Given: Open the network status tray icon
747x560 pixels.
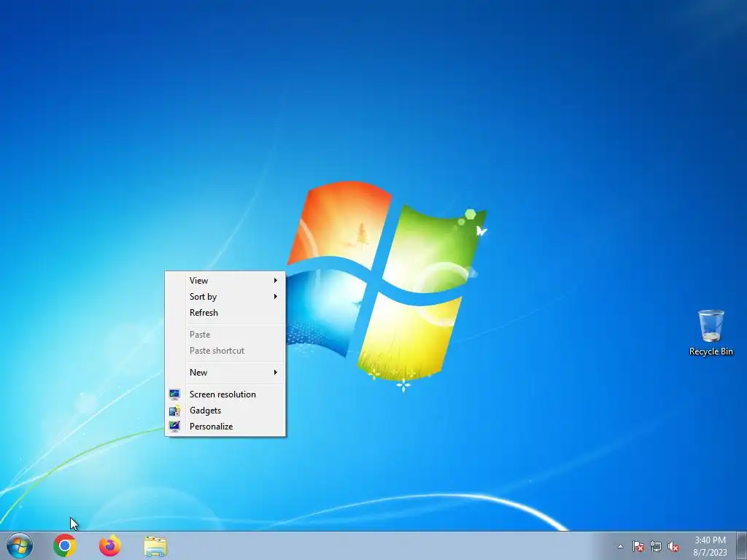Looking at the screenshot, I should (x=656, y=546).
